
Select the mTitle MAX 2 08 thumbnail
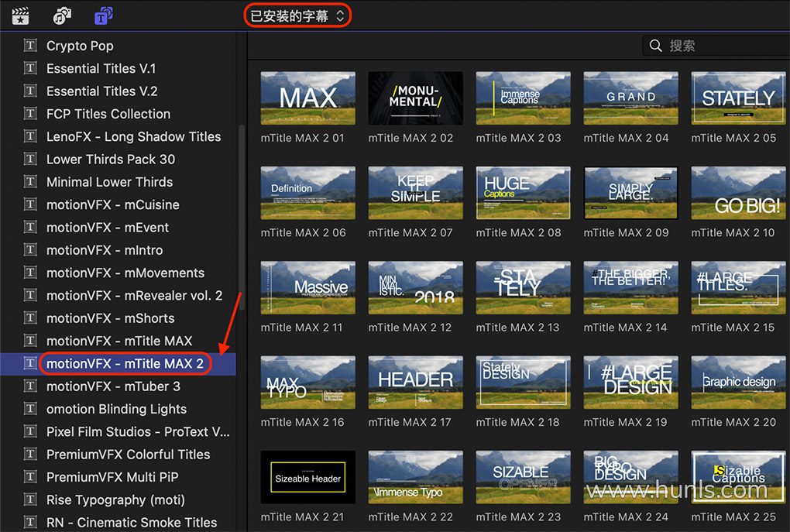[x=524, y=193]
